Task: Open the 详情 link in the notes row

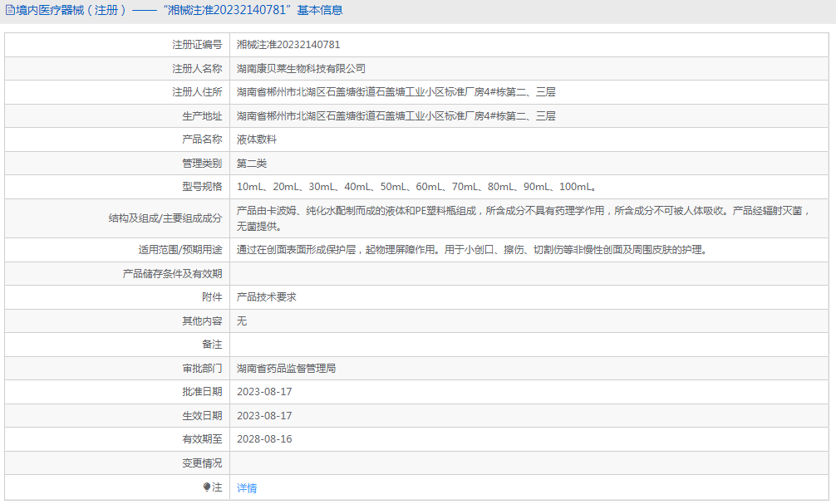Action: pos(247,488)
